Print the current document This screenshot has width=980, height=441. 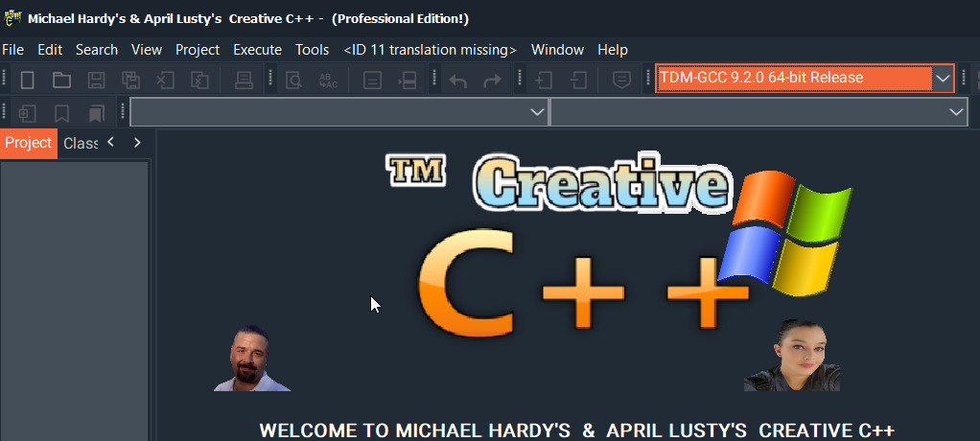click(243, 80)
